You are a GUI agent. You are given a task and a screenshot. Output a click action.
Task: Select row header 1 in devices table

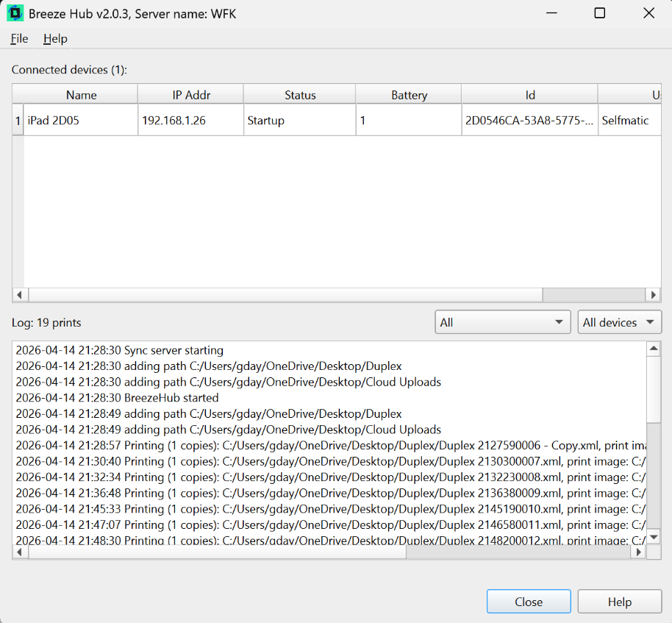click(18, 121)
